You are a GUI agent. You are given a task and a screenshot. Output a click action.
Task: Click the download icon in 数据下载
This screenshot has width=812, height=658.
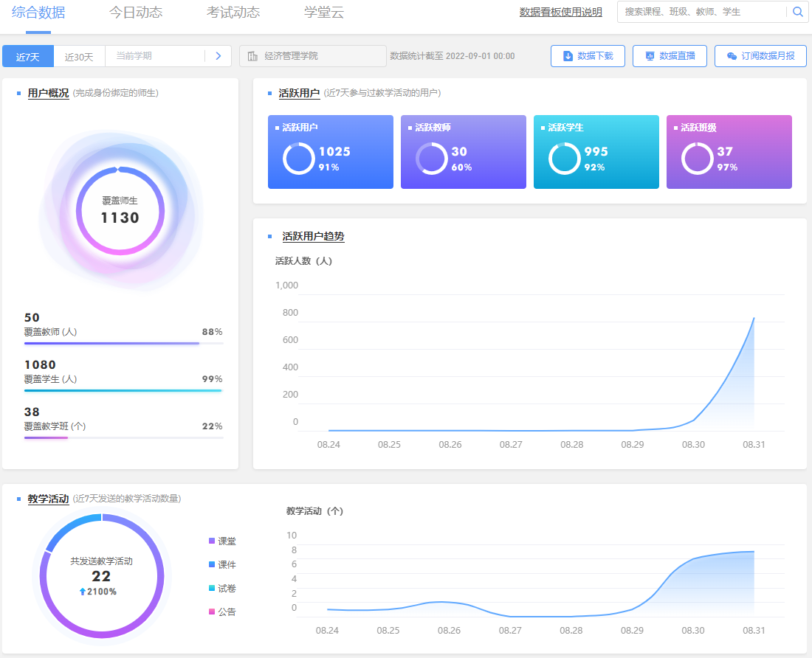[568, 56]
